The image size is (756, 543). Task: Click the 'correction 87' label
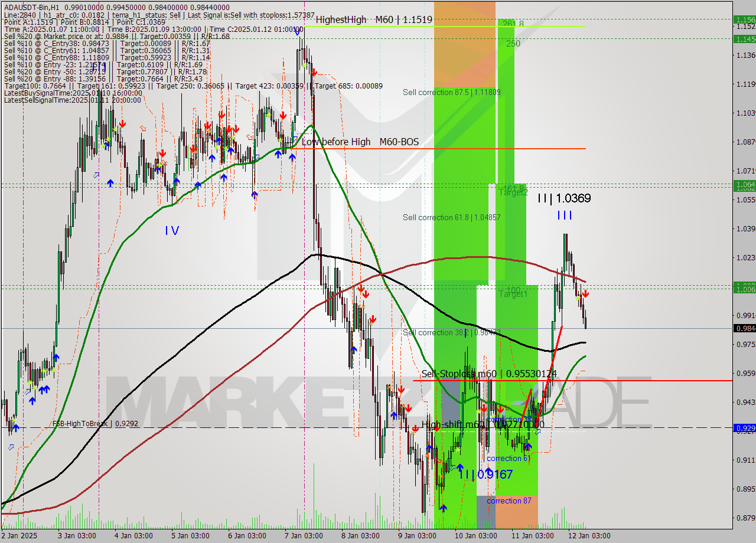tap(509, 501)
